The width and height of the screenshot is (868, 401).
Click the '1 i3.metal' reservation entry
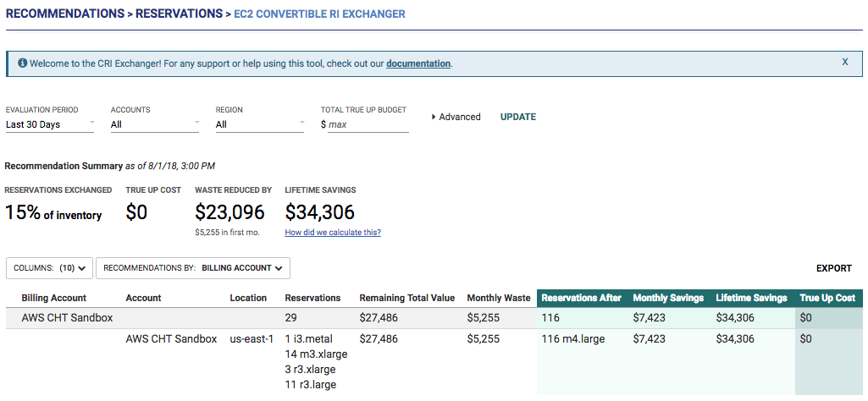309,339
